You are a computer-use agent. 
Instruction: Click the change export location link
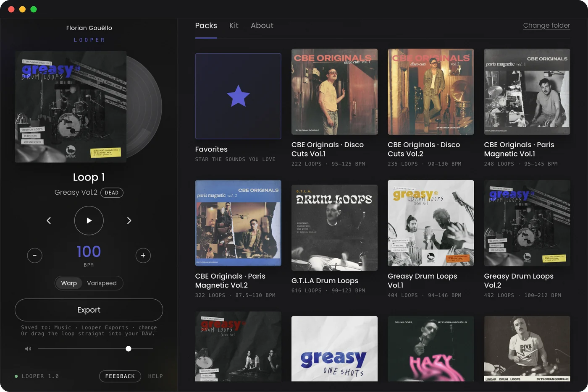pos(147,328)
